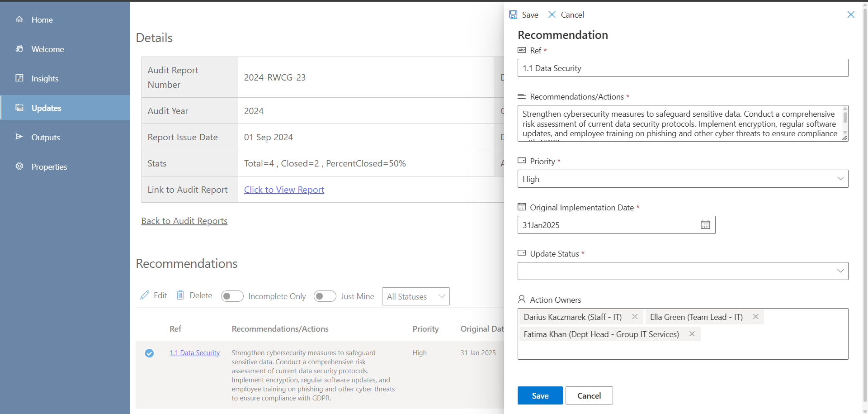Remove Ella Green from Action Owners
868x414 pixels.
755,317
